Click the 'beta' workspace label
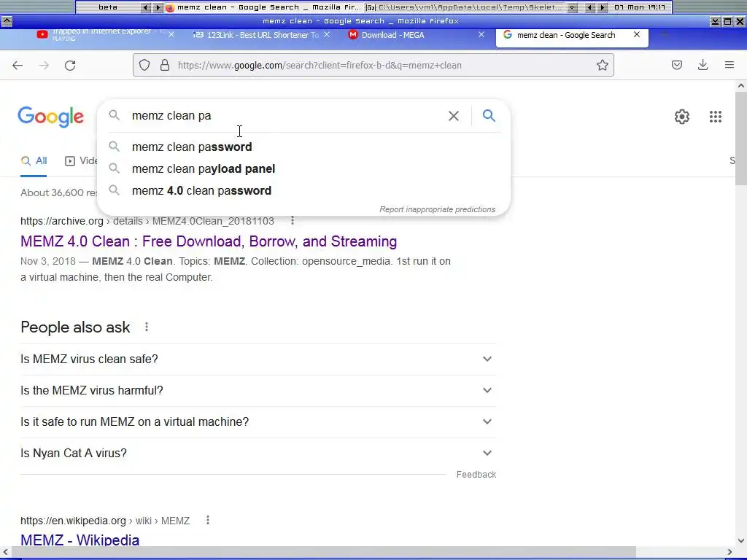The width and height of the screenshot is (747, 560). coord(108,7)
